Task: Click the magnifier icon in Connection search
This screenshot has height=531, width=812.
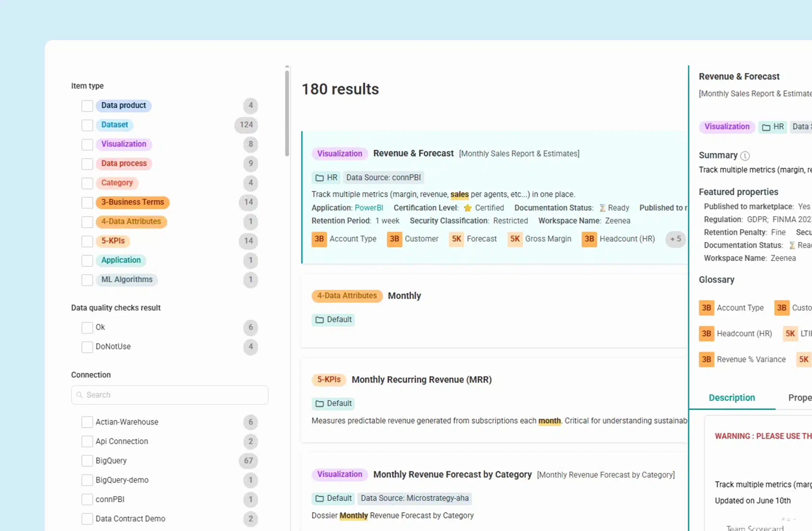Action: pos(80,395)
